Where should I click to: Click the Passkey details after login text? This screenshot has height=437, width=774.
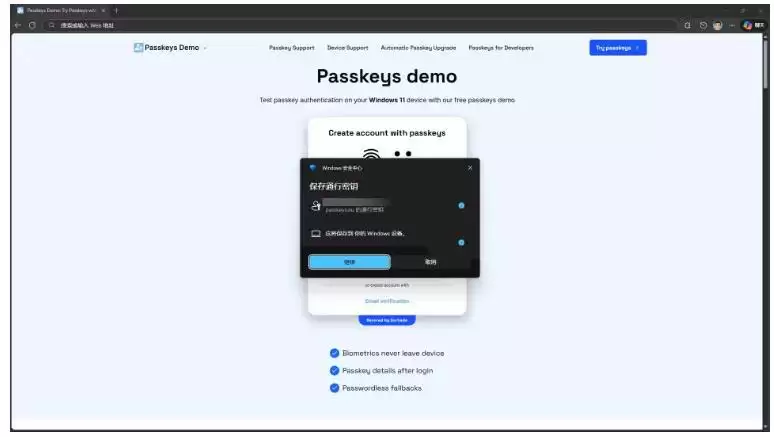[x=387, y=370]
